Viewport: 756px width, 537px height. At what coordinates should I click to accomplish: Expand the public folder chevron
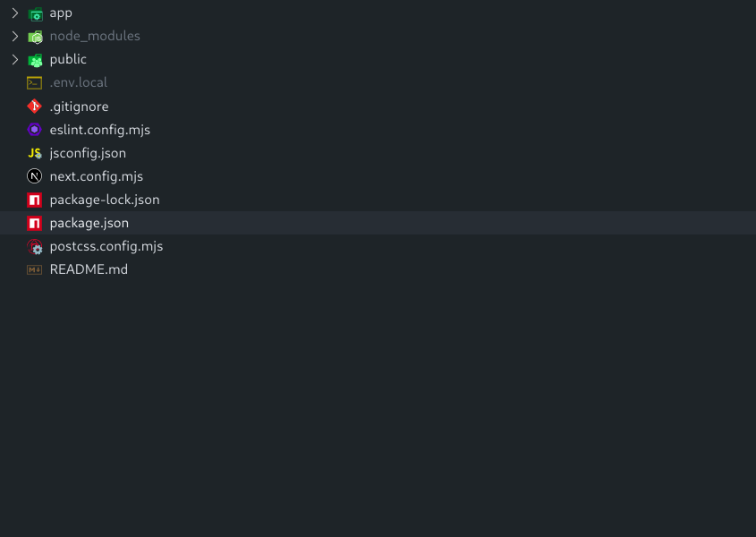click(15, 59)
